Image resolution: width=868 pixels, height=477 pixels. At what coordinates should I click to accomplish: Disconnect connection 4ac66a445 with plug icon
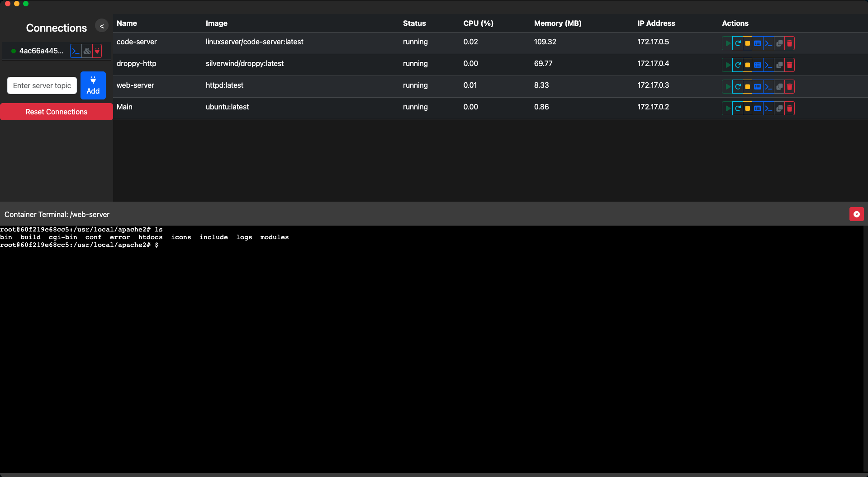(x=97, y=51)
